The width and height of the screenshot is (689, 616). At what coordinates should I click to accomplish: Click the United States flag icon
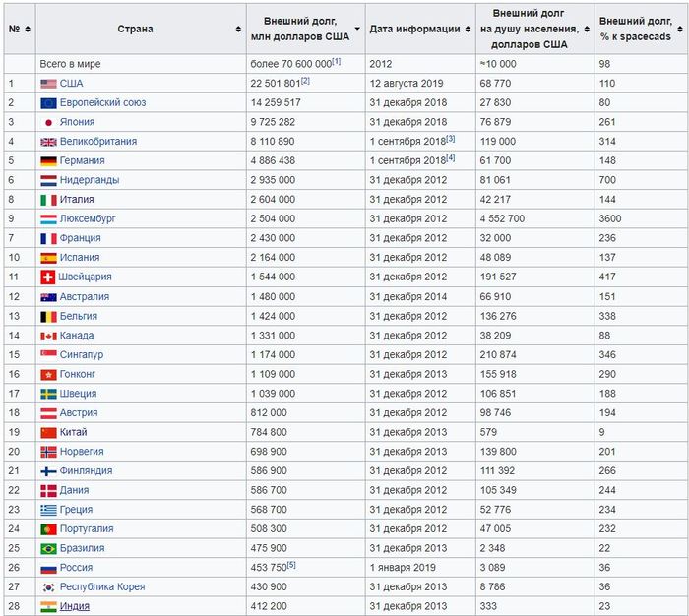pos(48,84)
